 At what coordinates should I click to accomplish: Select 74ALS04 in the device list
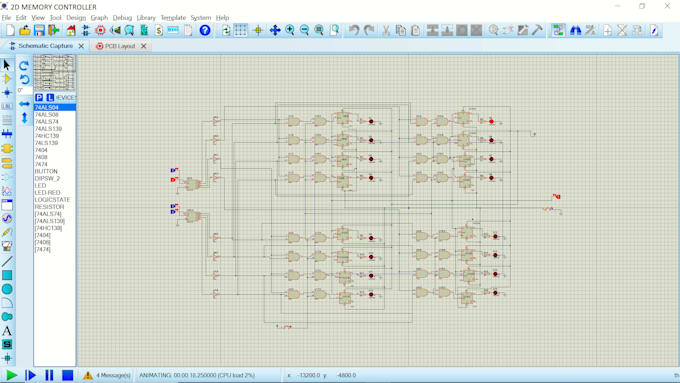pos(55,108)
